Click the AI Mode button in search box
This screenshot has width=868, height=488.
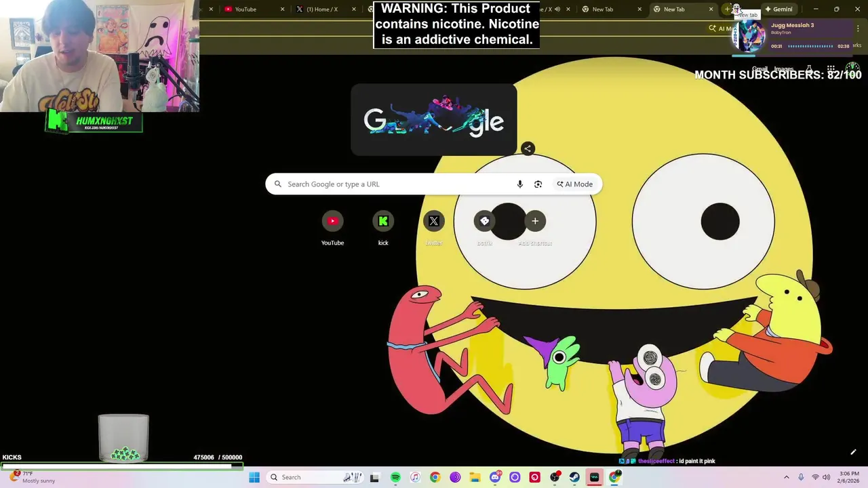click(x=575, y=184)
